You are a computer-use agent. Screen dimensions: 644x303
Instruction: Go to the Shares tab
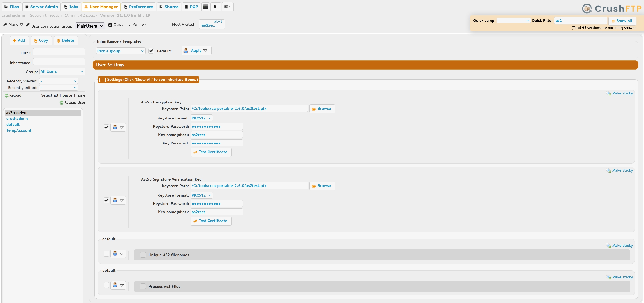pos(169,7)
